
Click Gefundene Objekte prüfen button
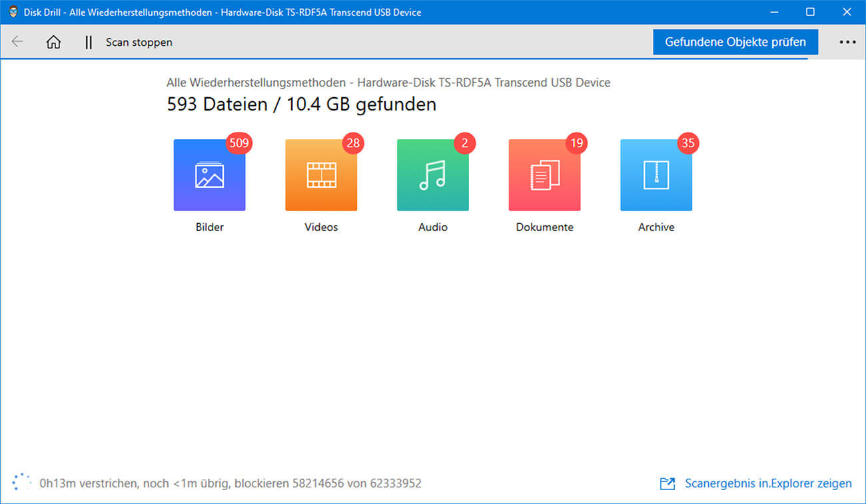[735, 42]
